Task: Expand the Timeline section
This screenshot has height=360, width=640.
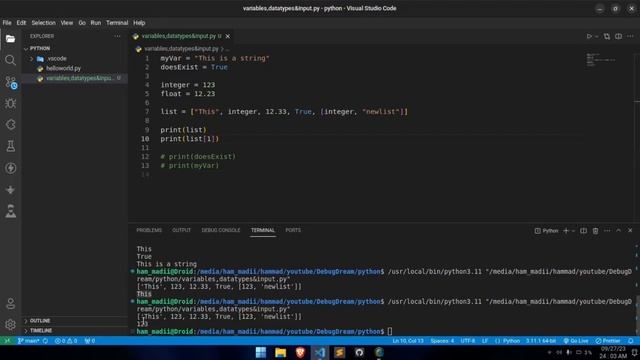Action: click(75, 331)
